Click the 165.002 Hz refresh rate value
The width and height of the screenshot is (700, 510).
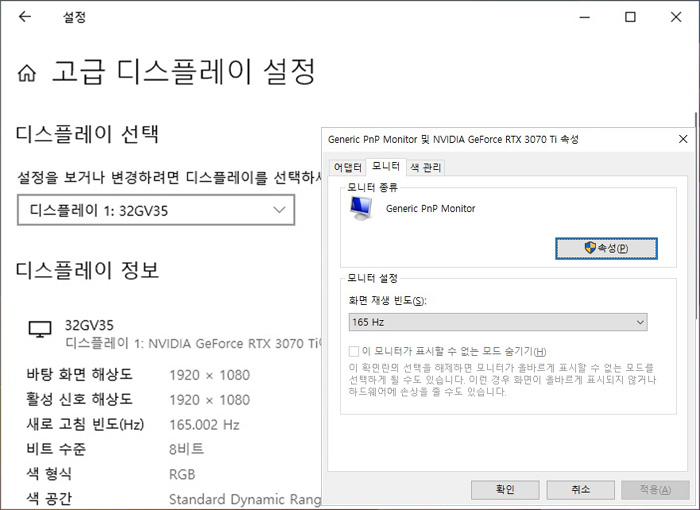(204, 424)
